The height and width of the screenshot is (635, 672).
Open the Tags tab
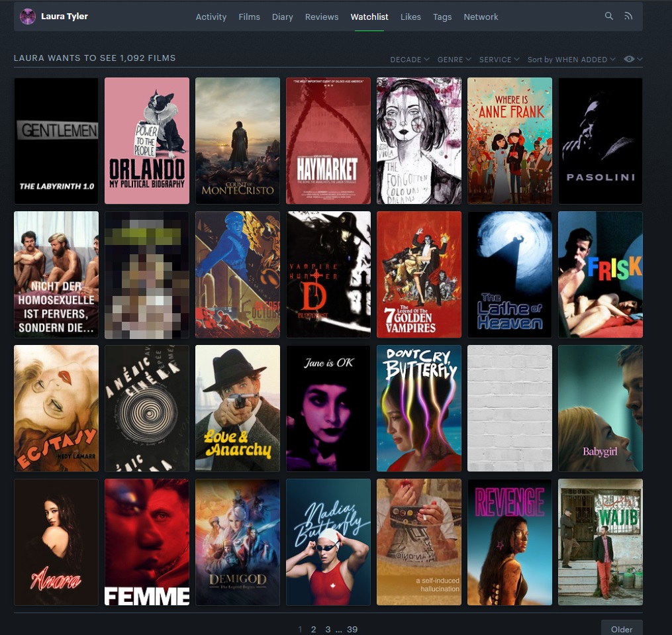click(x=442, y=17)
